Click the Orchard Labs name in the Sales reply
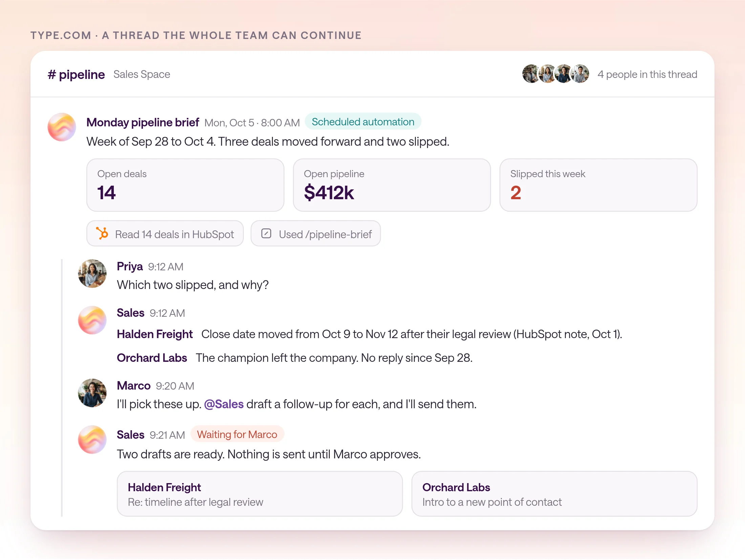 coord(152,358)
